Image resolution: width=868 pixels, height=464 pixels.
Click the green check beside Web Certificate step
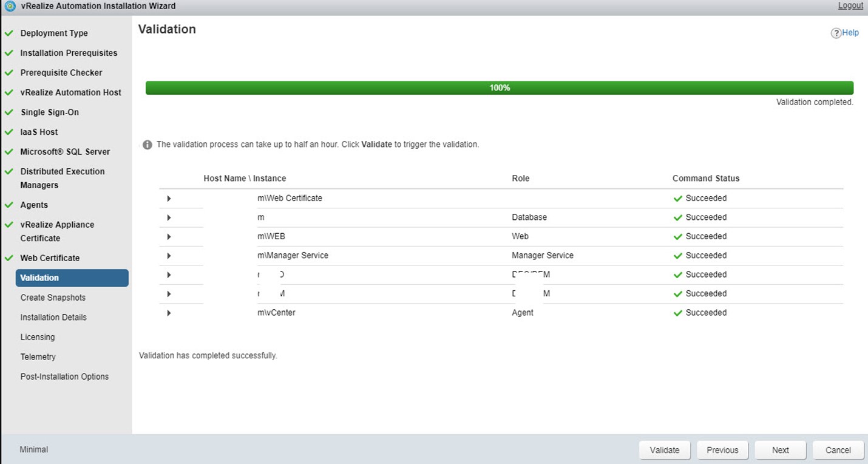pos(9,258)
